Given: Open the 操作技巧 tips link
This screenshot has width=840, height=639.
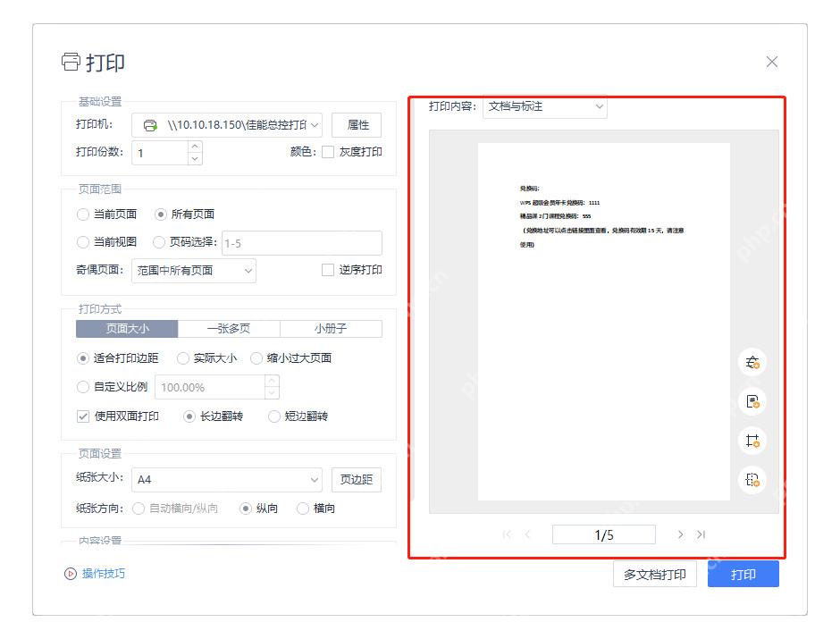Looking at the screenshot, I should pyautogui.click(x=104, y=574).
